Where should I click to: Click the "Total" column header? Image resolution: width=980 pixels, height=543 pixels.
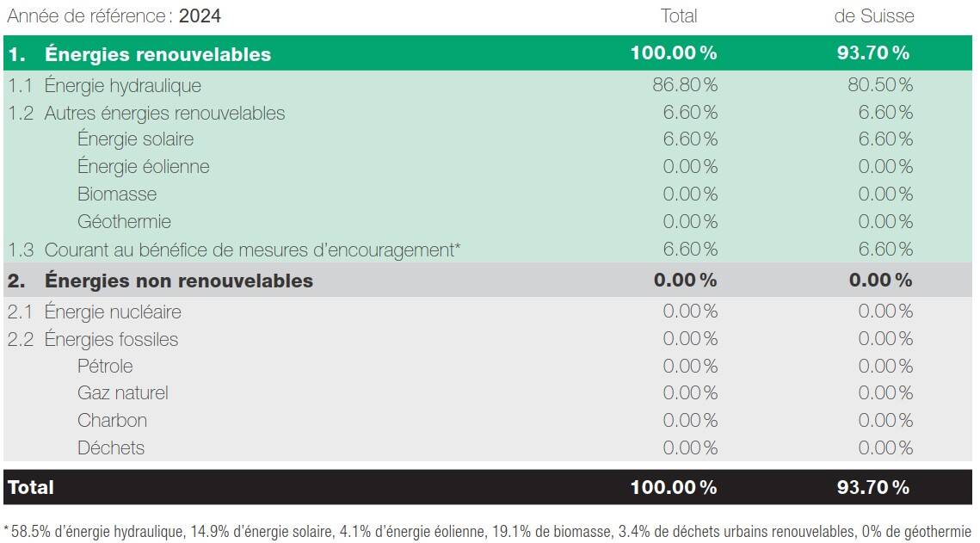pos(679,15)
